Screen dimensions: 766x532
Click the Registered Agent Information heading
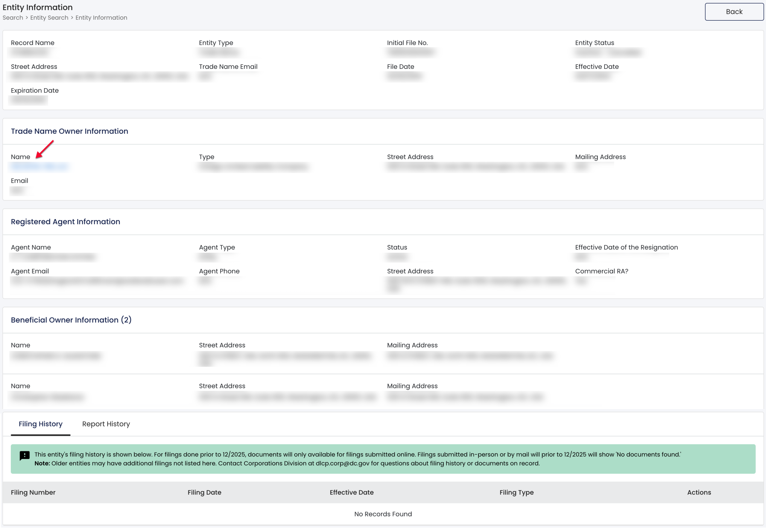click(65, 222)
